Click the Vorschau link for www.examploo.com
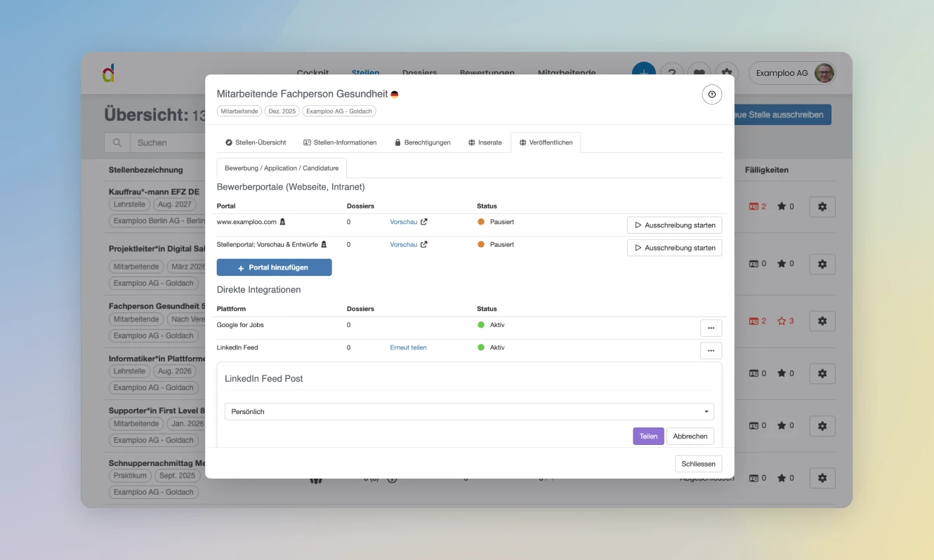The image size is (934, 560). coord(403,222)
